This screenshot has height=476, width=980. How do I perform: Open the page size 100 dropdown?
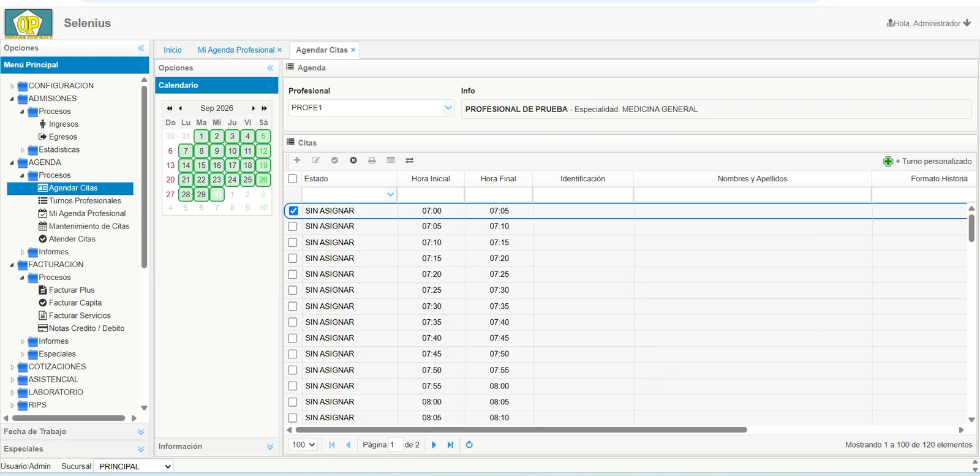point(303,445)
